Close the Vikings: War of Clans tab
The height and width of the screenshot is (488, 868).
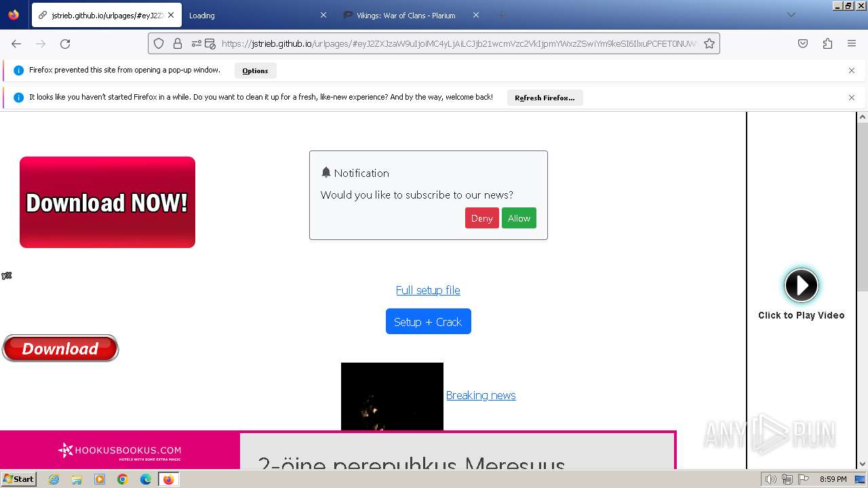[x=475, y=15]
